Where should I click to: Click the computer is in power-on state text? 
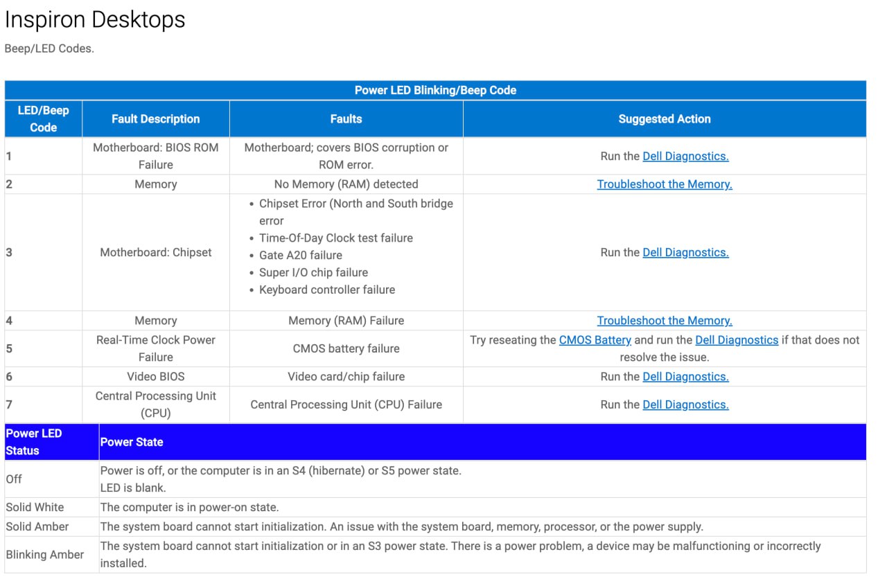coord(190,507)
